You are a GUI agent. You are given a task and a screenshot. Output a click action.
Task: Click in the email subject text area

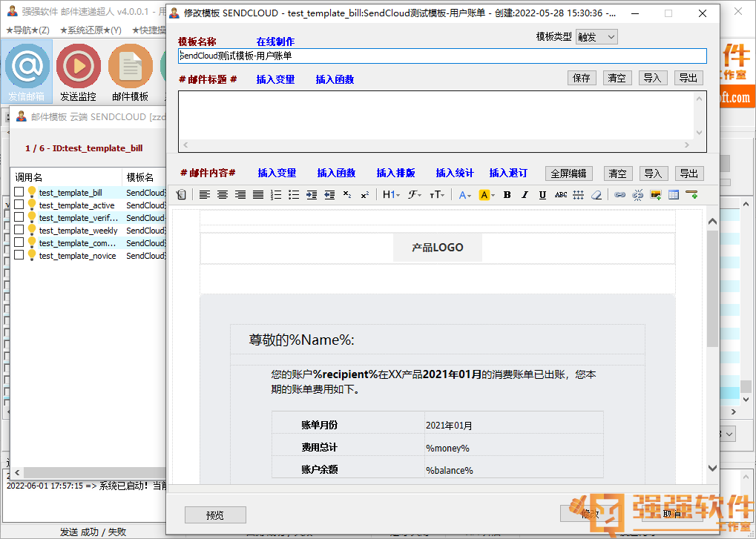pos(435,116)
